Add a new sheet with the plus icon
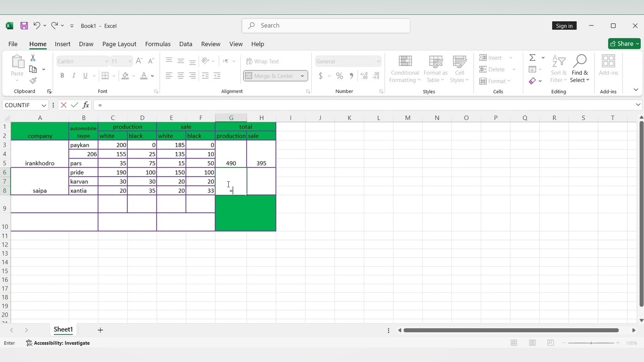The height and width of the screenshot is (362, 644). point(100,330)
